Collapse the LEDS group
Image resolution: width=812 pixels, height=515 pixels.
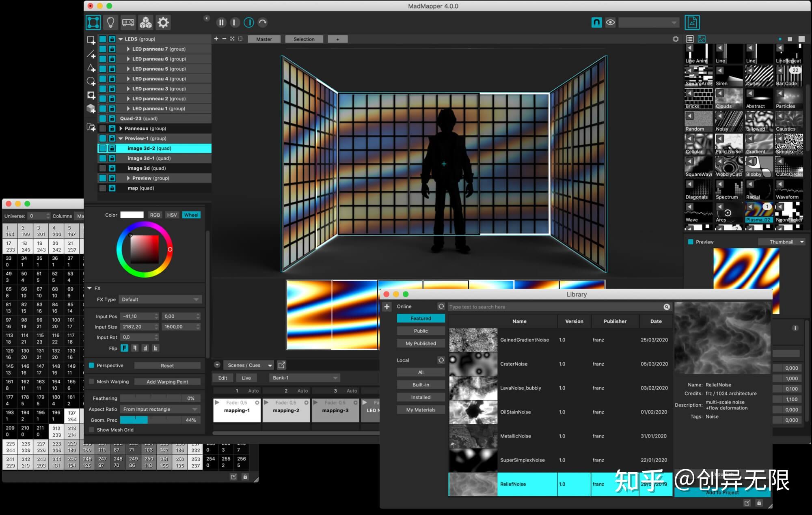tap(121, 39)
